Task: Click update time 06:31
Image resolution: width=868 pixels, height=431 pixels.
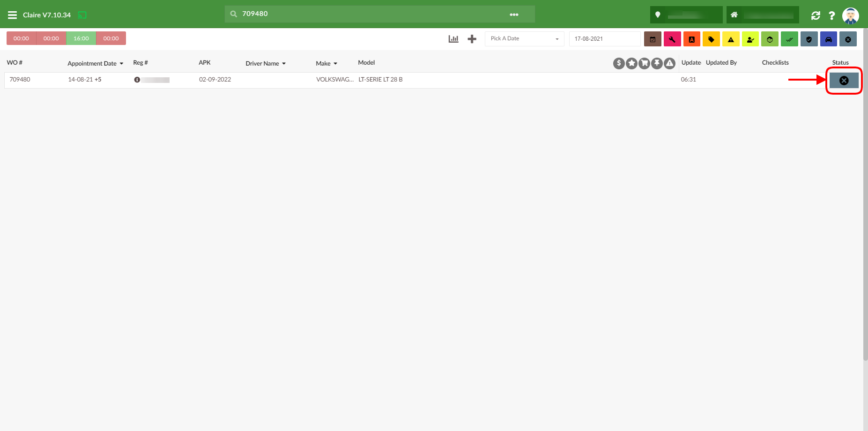Action: (689, 79)
